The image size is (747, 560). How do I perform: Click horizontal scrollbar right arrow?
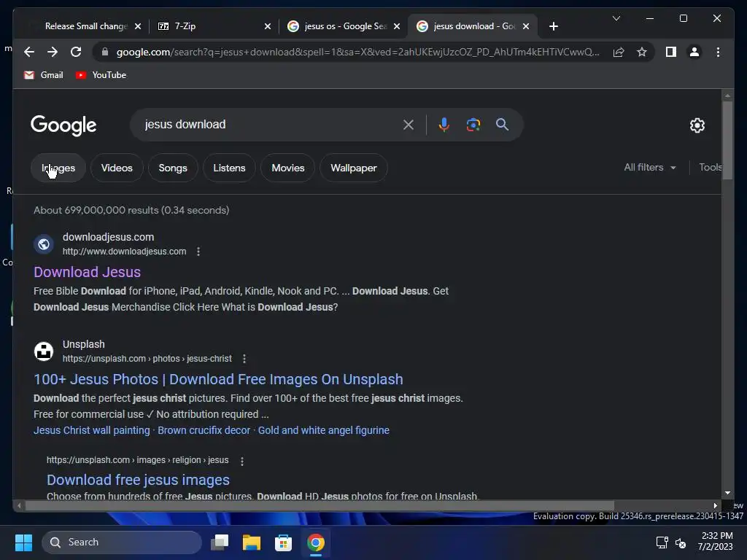tap(715, 506)
